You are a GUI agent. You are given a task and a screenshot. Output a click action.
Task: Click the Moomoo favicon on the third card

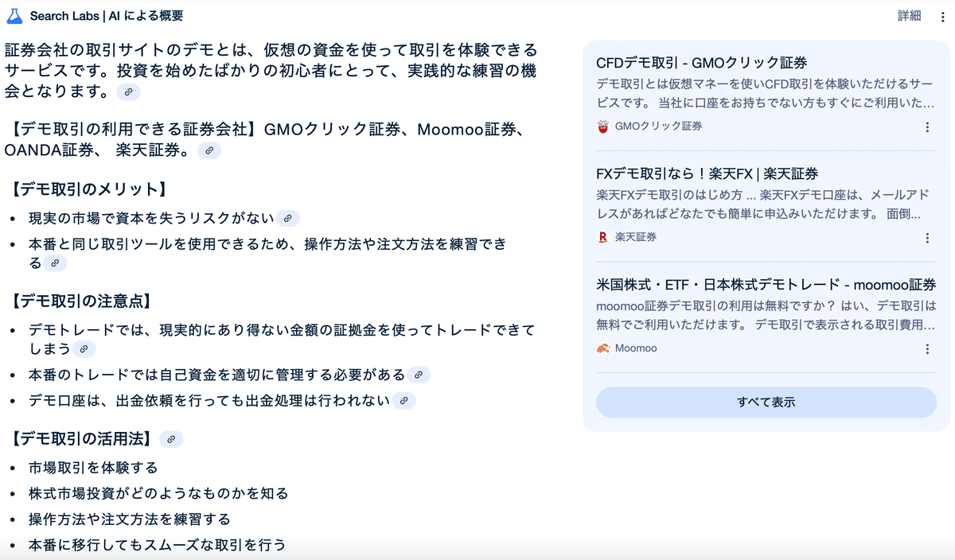(602, 348)
